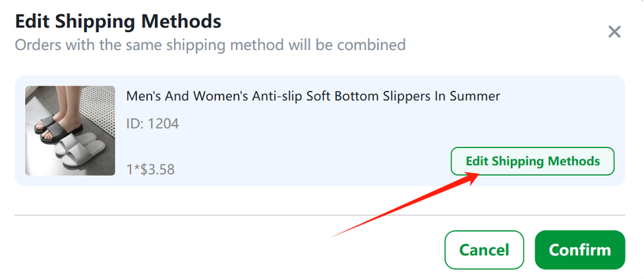Click the quantity and price line of item 1204
The height and width of the screenshot is (279, 644).
pos(150,169)
